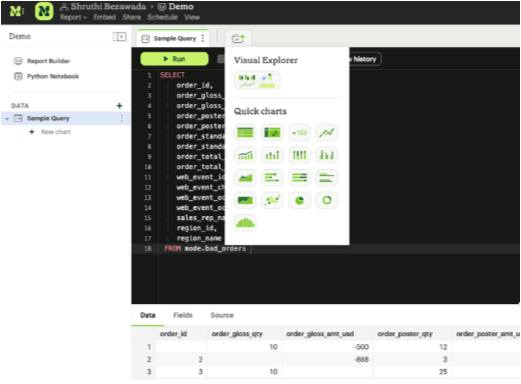This screenshot has height=384, width=521.
Task: Click the region_id code line
Action: [197, 228]
